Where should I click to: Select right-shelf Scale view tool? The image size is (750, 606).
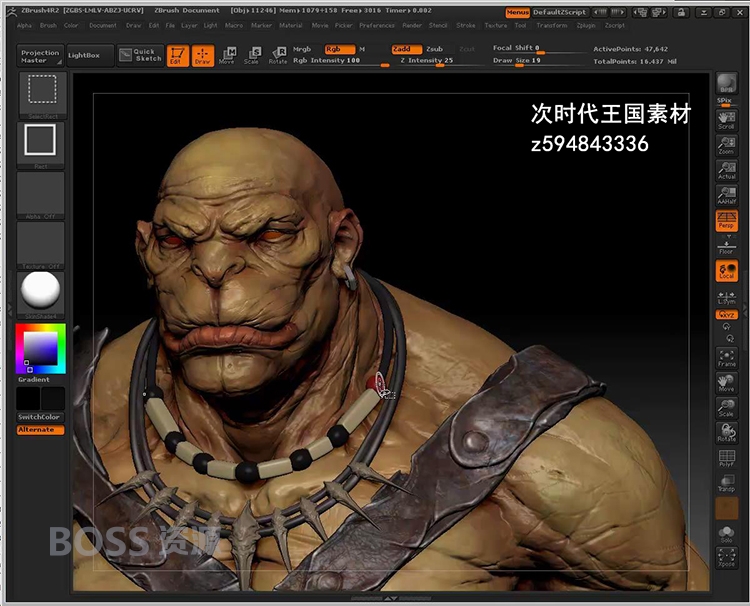[727, 408]
